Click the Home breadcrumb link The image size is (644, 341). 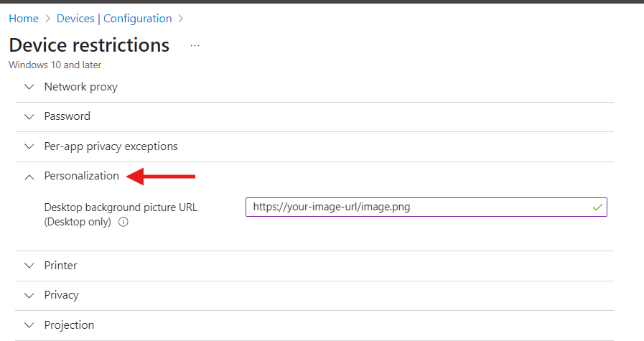(x=23, y=19)
